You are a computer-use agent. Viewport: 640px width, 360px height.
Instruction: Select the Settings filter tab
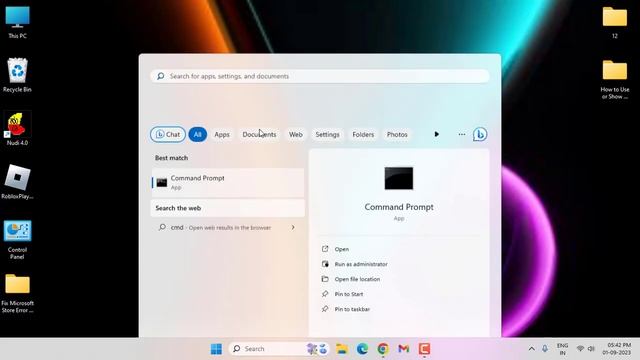[x=327, y=134]
